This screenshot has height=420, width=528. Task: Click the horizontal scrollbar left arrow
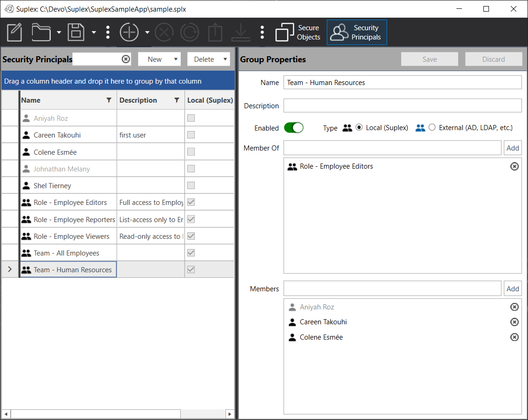[x=6, y=414]
